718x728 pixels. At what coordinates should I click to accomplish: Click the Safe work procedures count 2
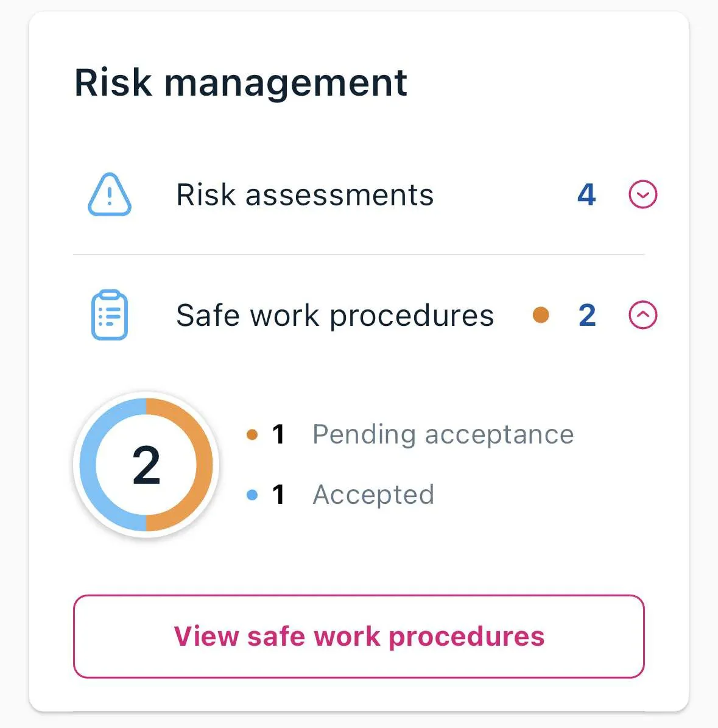587,316
